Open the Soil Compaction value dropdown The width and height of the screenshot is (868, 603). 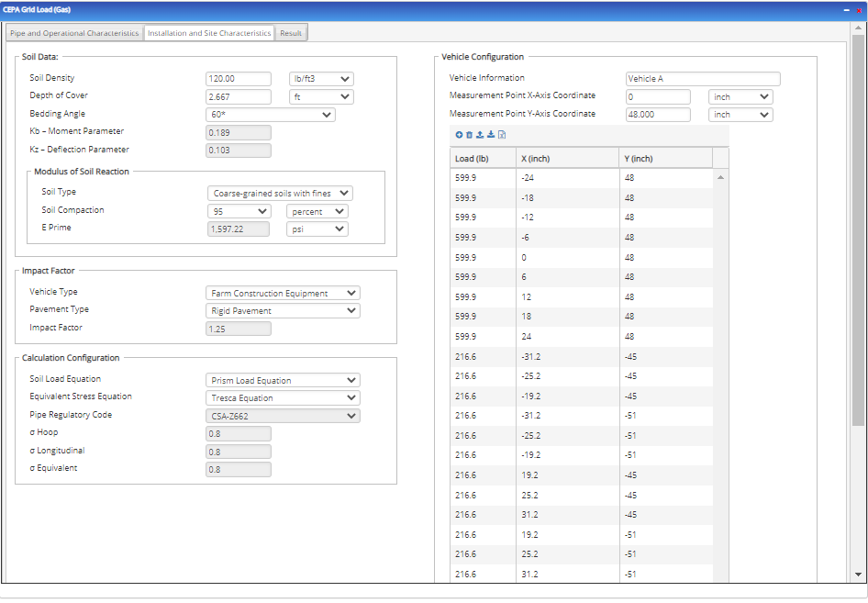click(x=239, y=210)
